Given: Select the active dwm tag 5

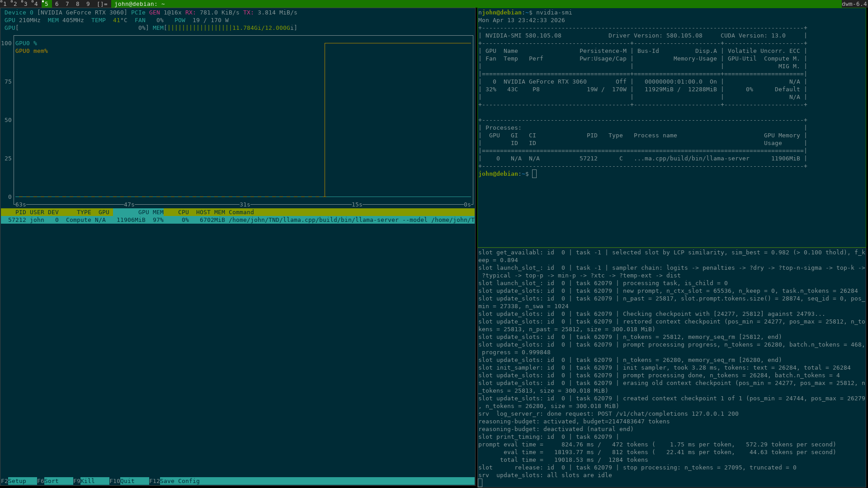Looking at the screenshot, I should 46,4.
